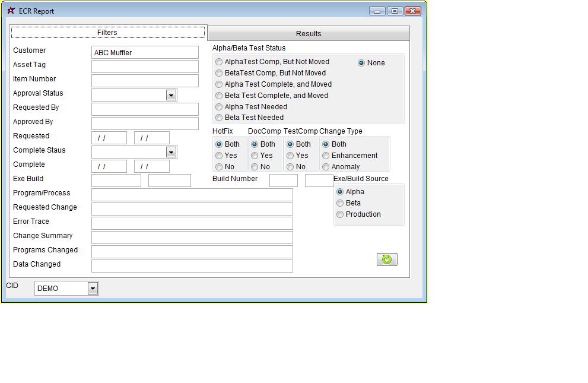Select Yes under HotFix

tap(220, 156)
